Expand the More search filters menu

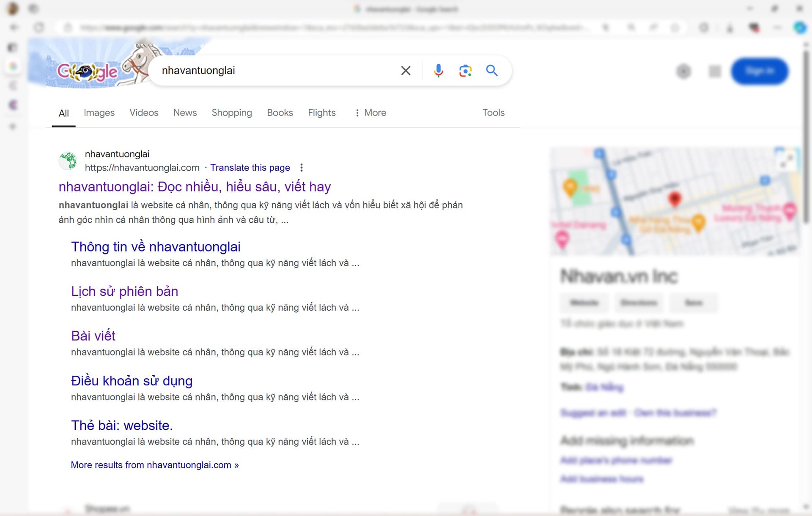tap(370, 113)
